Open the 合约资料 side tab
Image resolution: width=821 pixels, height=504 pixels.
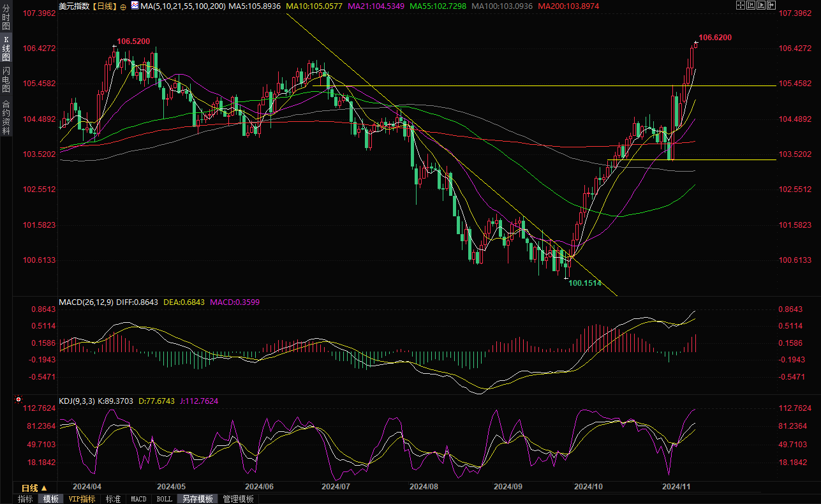[x=6, y=117]
